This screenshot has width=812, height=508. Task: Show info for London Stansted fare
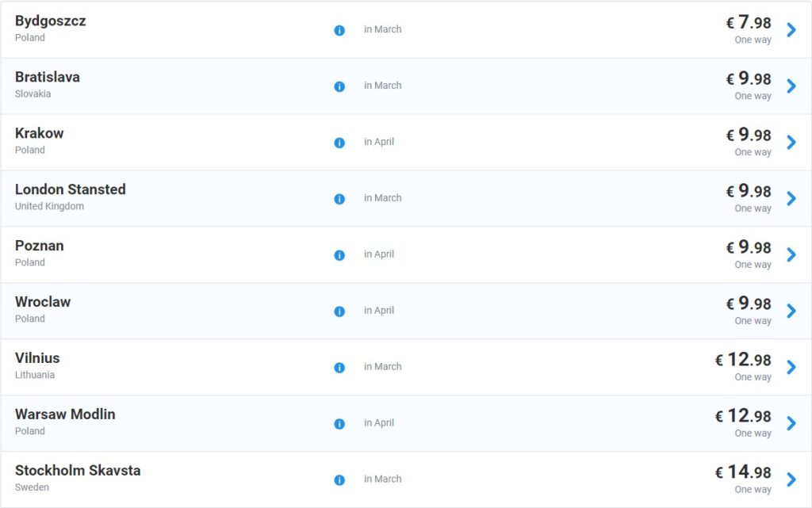(339, 199)
